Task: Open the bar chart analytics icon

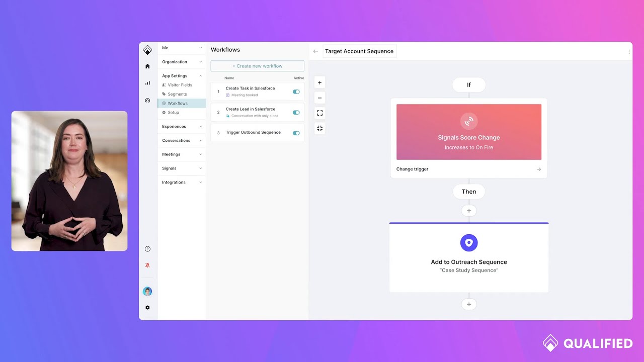Action: (x=147, y=83)
